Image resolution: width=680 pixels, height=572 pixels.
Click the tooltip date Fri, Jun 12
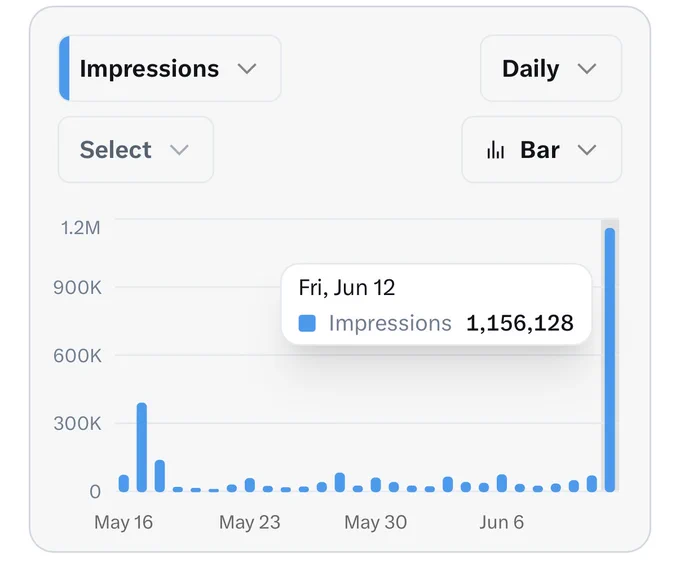click(347, 288)
